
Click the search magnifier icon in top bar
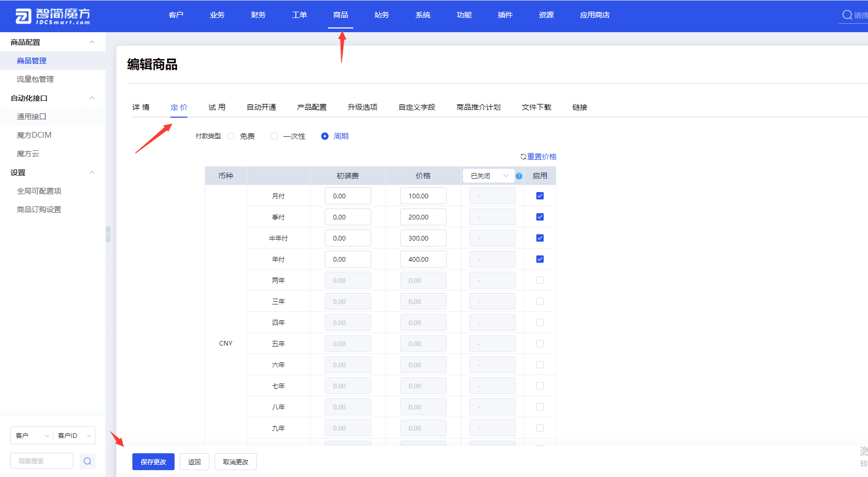coord(847,15)
